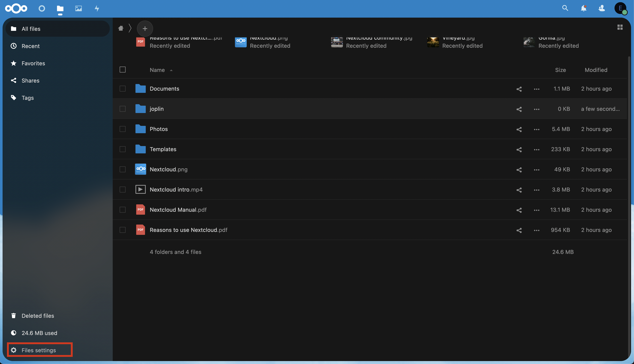
Task: Open the Contacts menu icon
Action: [602, 8]
